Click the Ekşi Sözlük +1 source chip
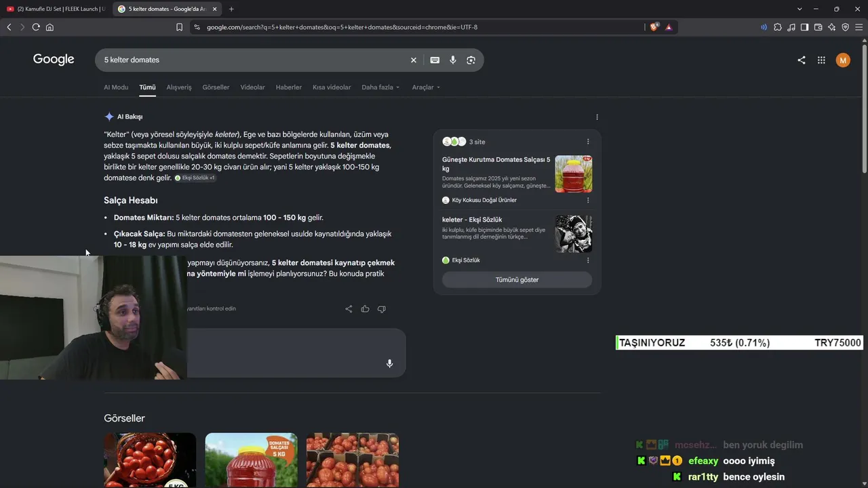Viewport: 868px width, 488px height. coord(195,178)
